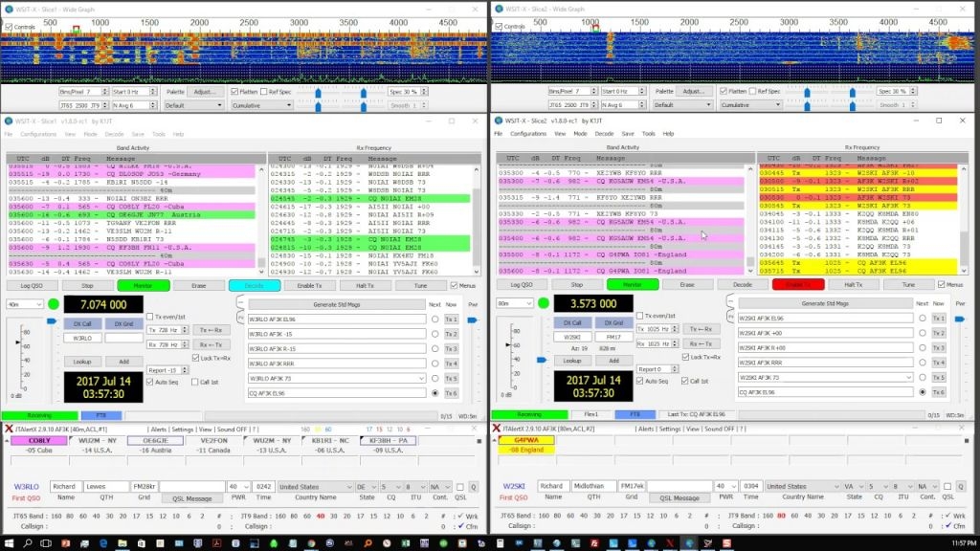Select Next radio for Tx 3 in Slice2
Viewport: 980px width, 551px height.
pos(923,347)
